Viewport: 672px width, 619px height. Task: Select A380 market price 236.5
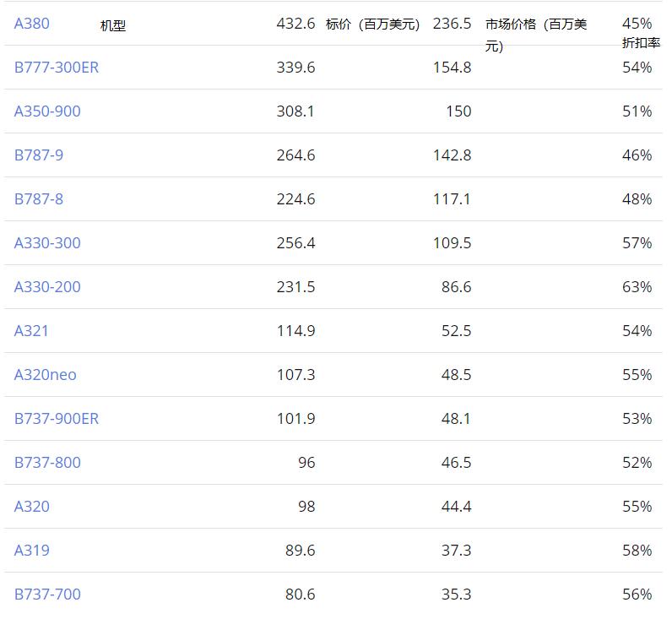[x=453, y=24]
